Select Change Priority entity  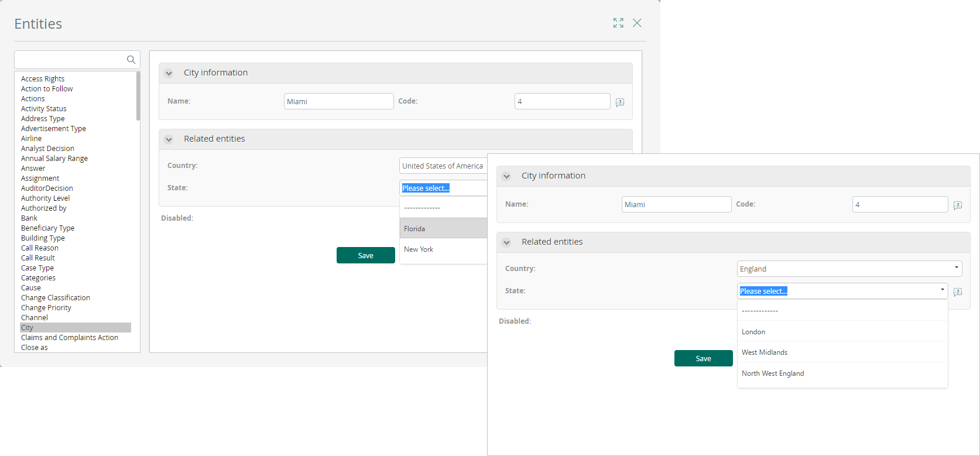click(46, 307)
